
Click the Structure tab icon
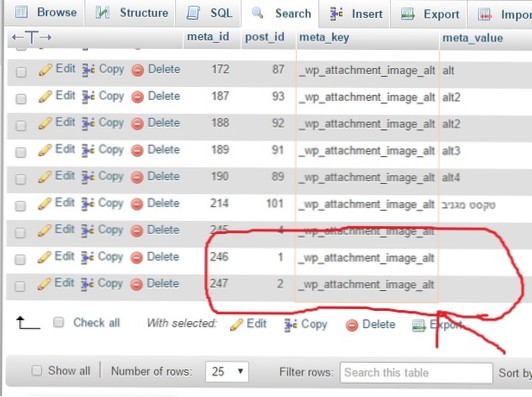[x=102, y=13]
